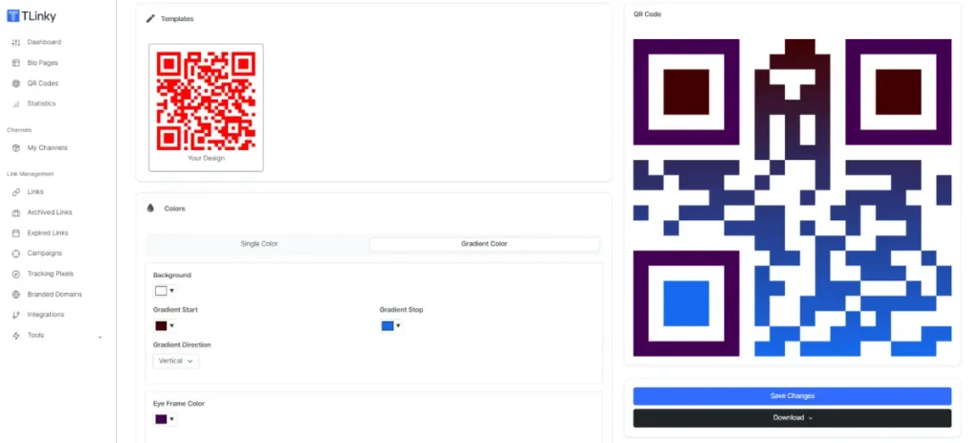
Task: Switch to Gradient Color tab
Action: (x=483, y=244)
